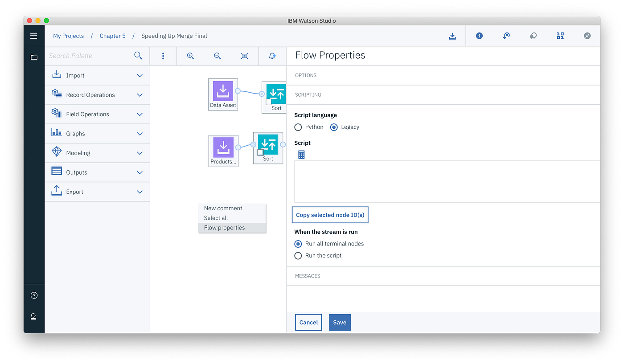Select the Python script language option

(x=298, y=127)
